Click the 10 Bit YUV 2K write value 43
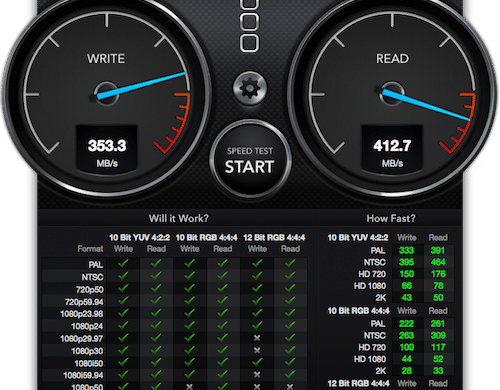Viewport: 500px width, 390px height. [407, 297]
